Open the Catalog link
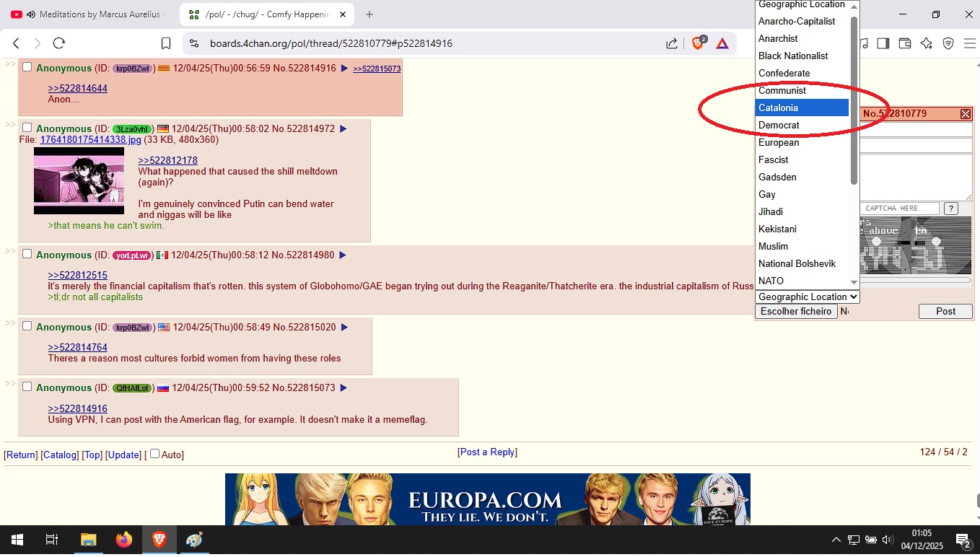The width and height of the screenshot is (980, 557). (59, 455)
